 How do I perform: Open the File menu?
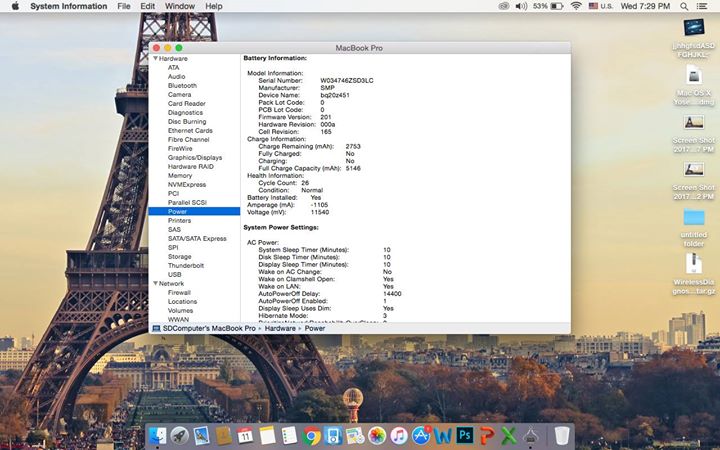(x=124, y=6)
